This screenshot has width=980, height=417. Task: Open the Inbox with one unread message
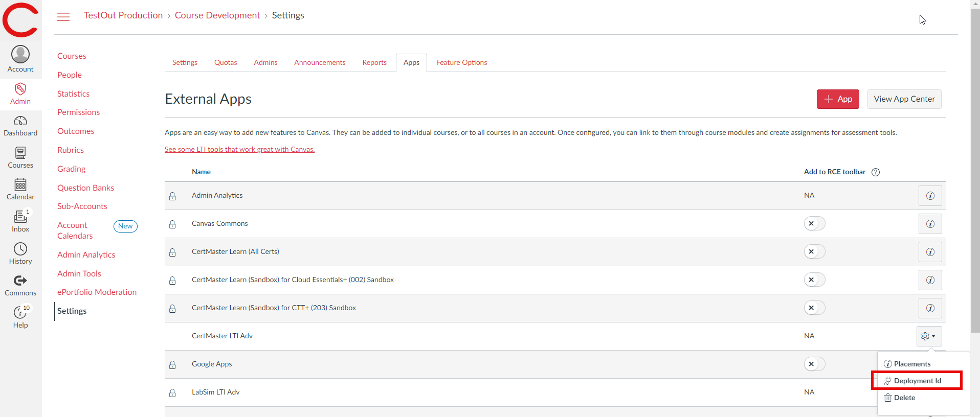[20, 222]
